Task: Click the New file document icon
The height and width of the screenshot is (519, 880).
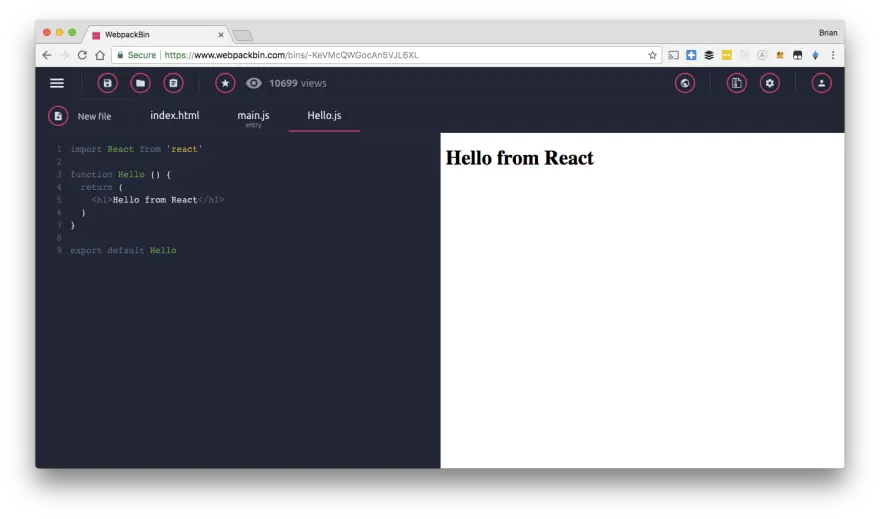Action: click(58, 116)
